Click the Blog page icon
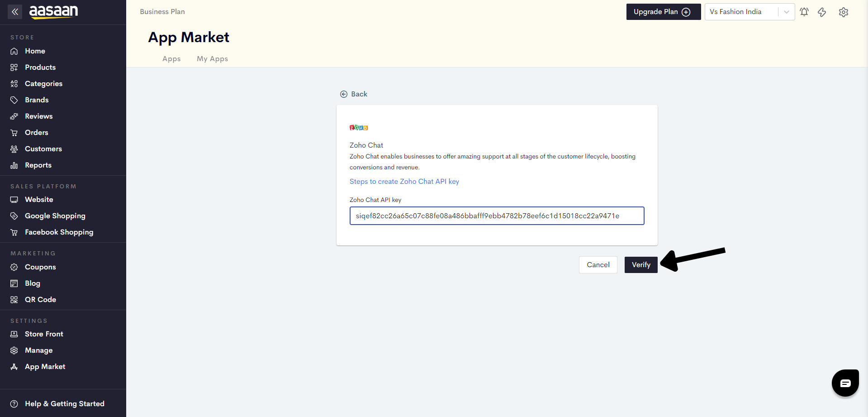Viewport: 868px width, 417px height. click(x=14, y=283)
